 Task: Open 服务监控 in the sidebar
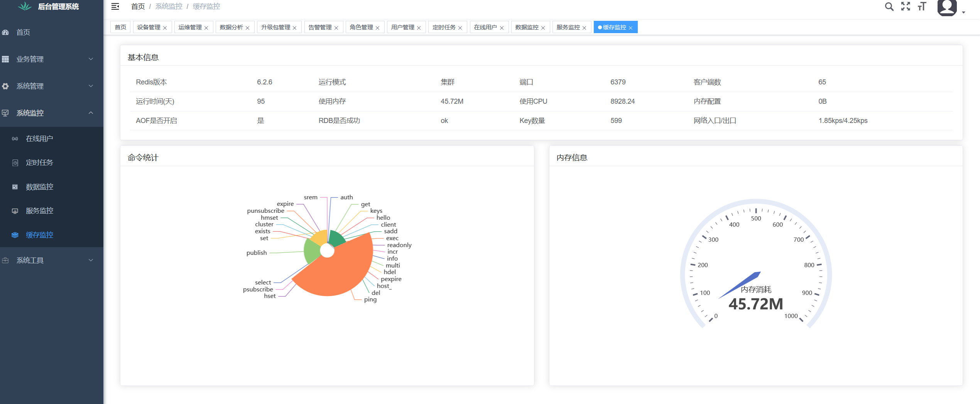coord(52,211)
